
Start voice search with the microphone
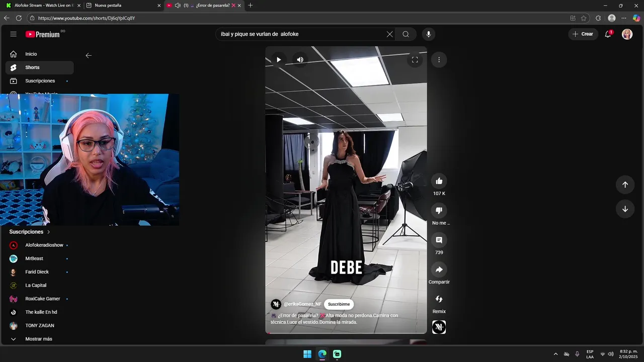point(429,34)
